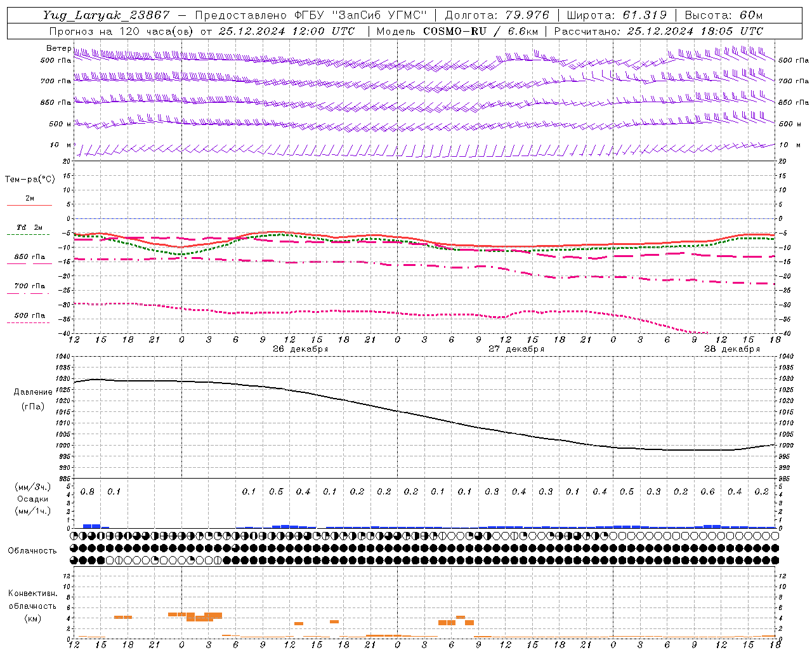The image size is (812, 650).
Task: Click the elevation label Высота: 60м
Action: tap(723, 15)
